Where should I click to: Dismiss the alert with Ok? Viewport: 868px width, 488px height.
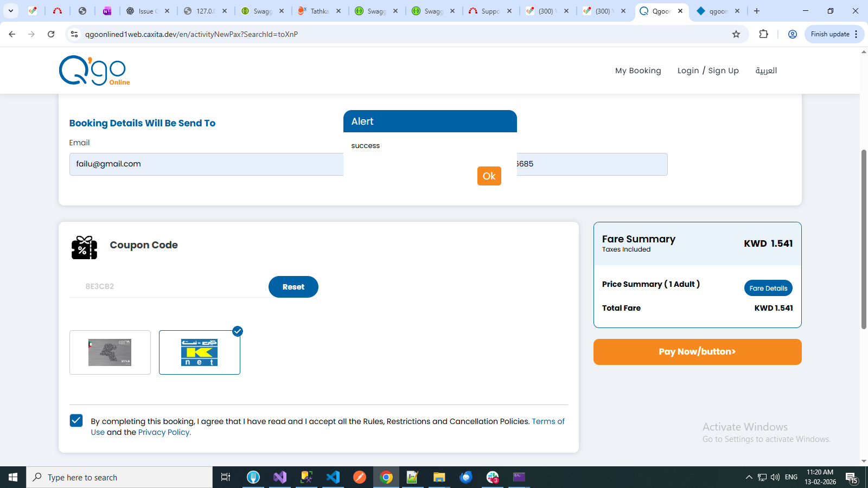tap(489, 176)
